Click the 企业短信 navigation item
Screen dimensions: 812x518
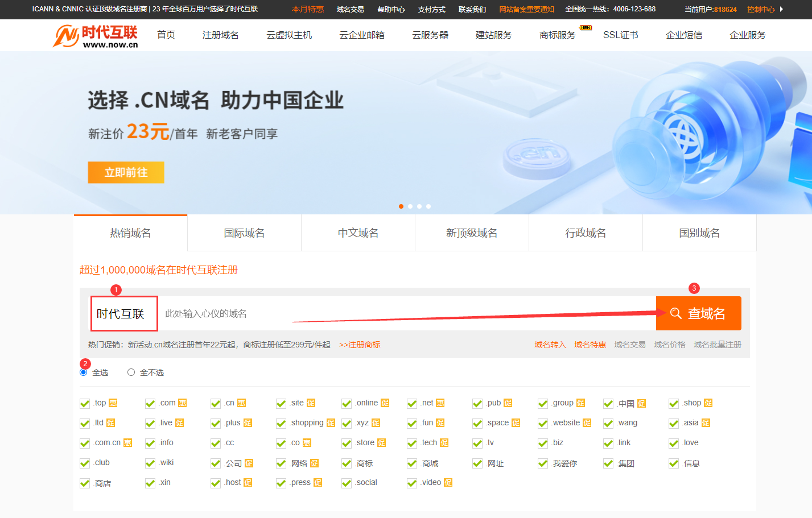pyautogui.click(x=684, y=35)
